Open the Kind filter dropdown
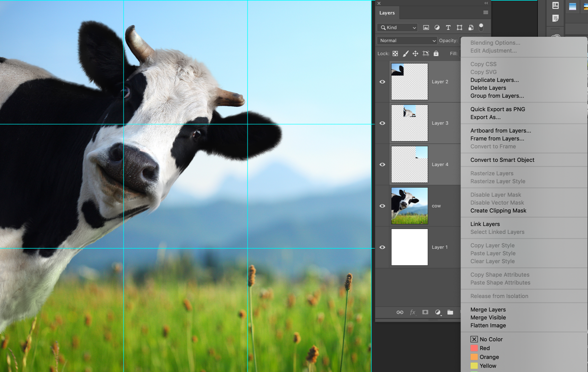This screenshot has height=372, width=588. [x=397, y=28]
